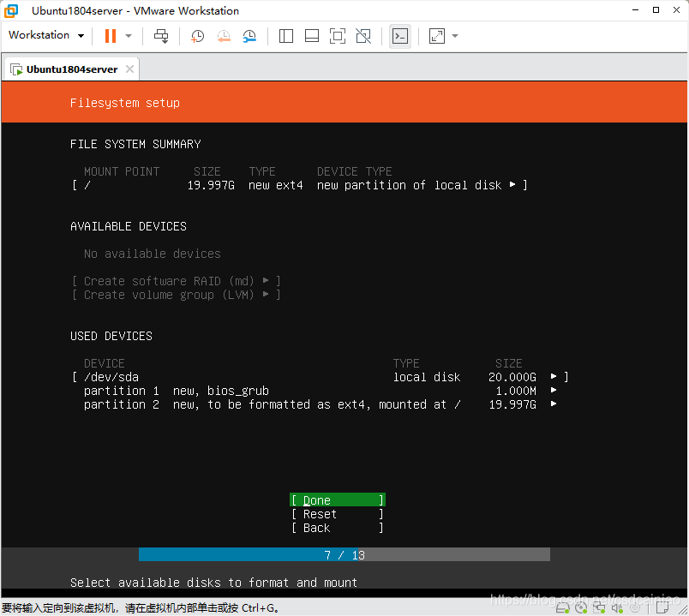Send Ctrl+Alt+Del to the VM

click(161, 36)
